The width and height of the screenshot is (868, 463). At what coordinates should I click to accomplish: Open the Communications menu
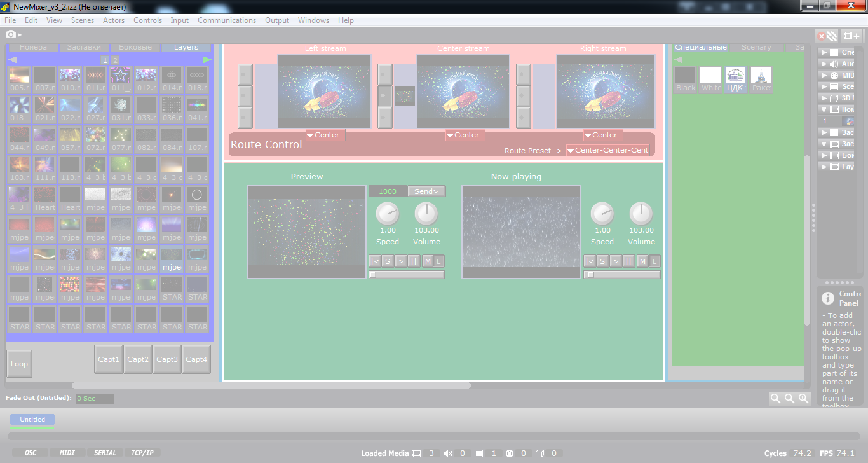pyautogui.click(x=227, y=20)
